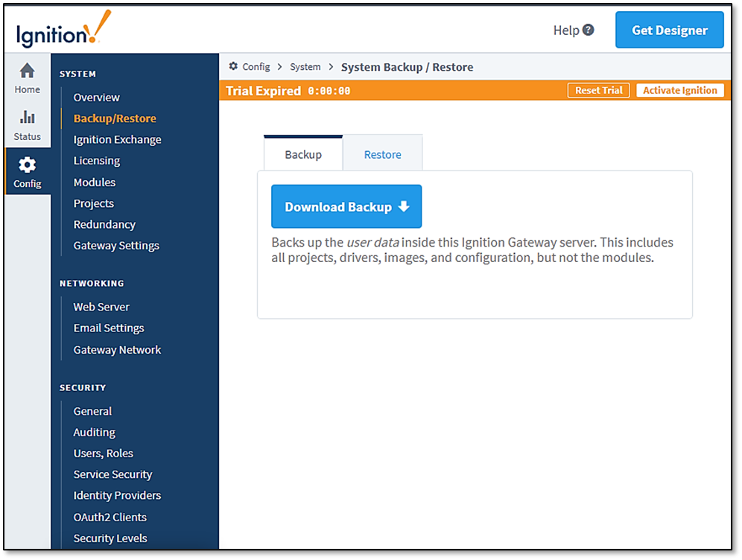
Task: Open the Modules page
Action: pyautogui.click(x=95, y=182)
